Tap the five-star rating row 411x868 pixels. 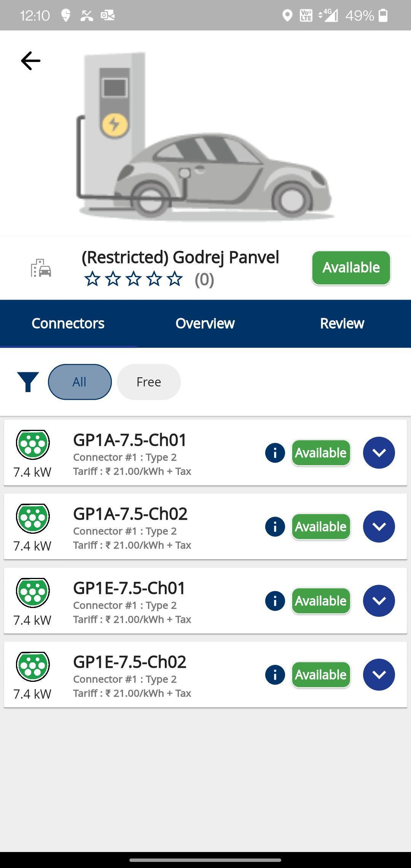[133, 279]
